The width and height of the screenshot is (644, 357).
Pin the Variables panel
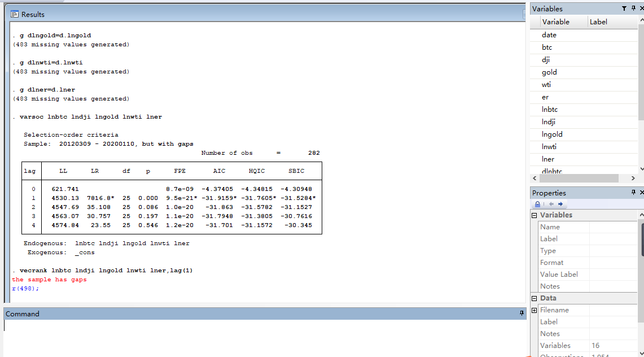pos(633,8)
